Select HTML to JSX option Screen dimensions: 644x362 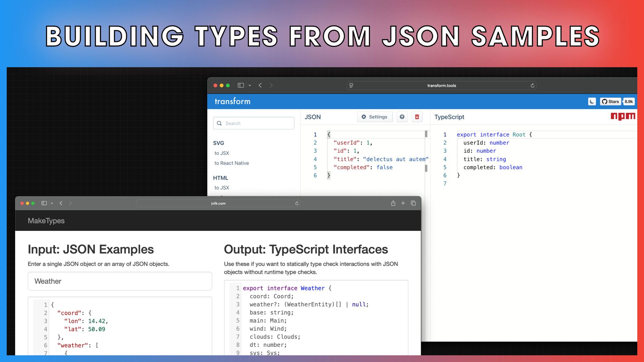tap(222, 188)
